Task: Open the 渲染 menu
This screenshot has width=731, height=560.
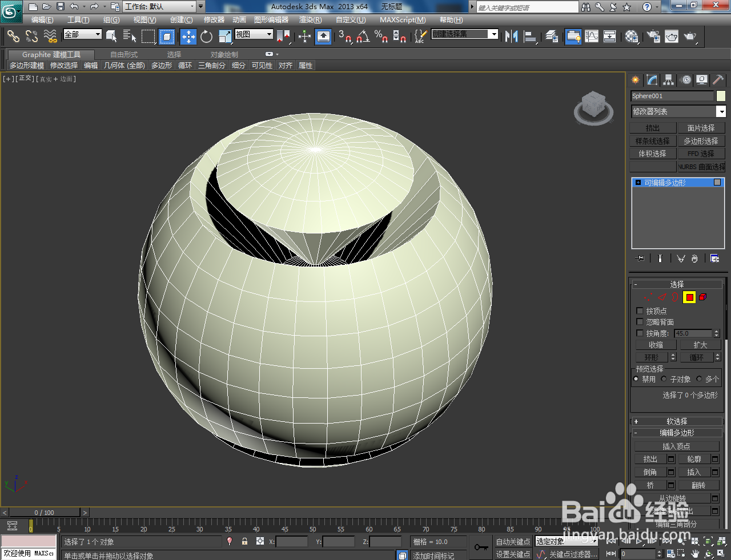Action: [310, 19]
